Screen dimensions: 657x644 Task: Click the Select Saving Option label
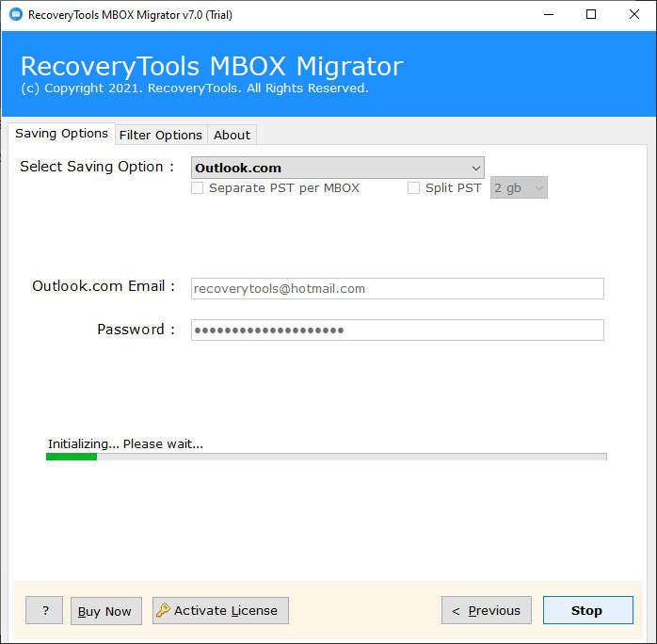coord(97,167)
